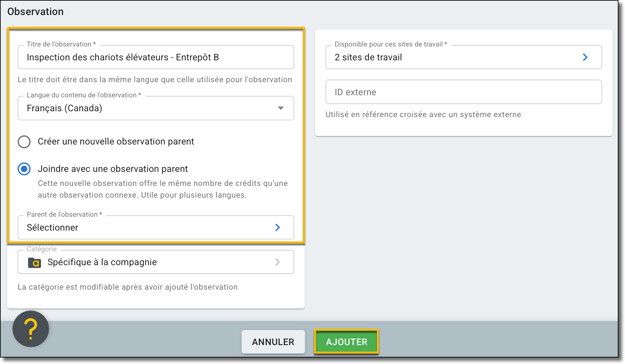Click the ID externe input field

click(463, 92)
